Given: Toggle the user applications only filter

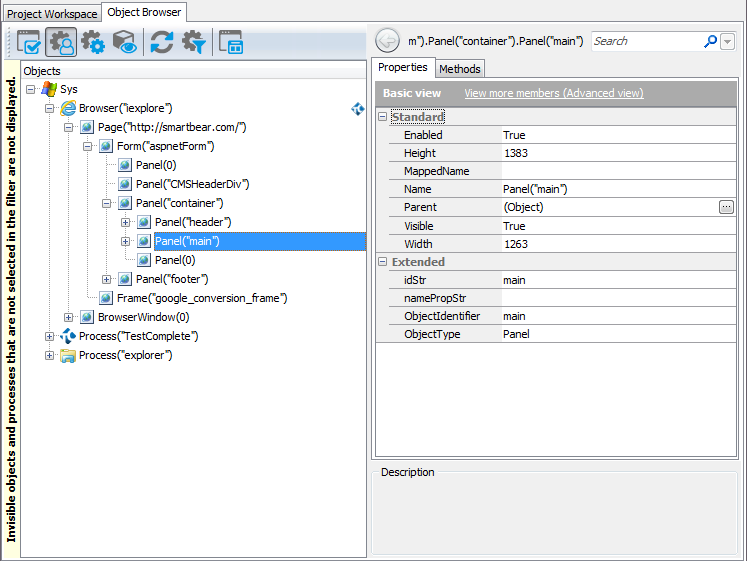Looking at the screenshot, I should (59, 42).
